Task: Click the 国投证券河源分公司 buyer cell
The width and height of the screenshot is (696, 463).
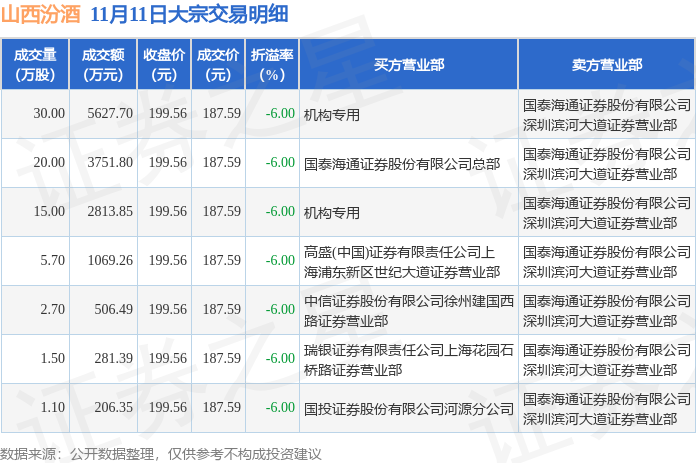Action: click(408, 409)
